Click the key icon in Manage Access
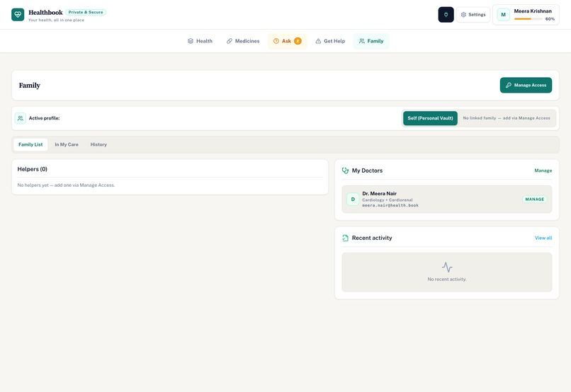Viewport: 571px width, 392px height. coord(509,85)
